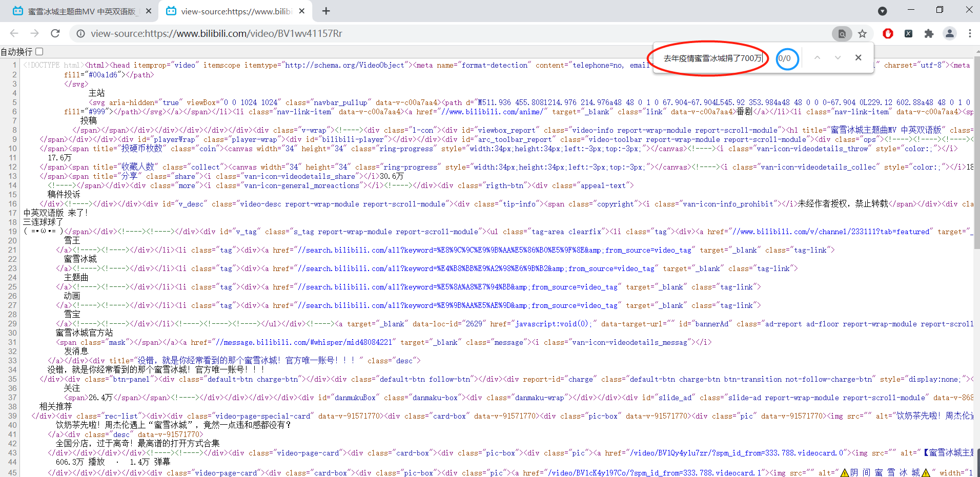Open the 蜜雪冰城 keyword search link on line 21
980x477 pixels.
[x=495, y=250]
